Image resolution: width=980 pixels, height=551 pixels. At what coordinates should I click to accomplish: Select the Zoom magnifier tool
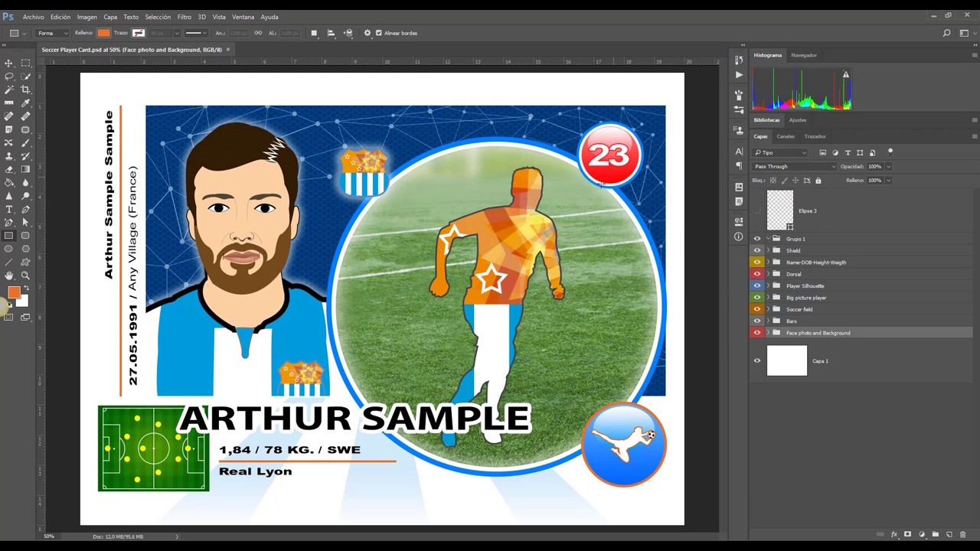25,275
